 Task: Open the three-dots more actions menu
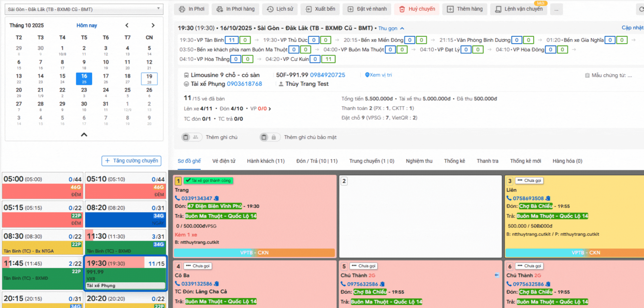point(556,9)
